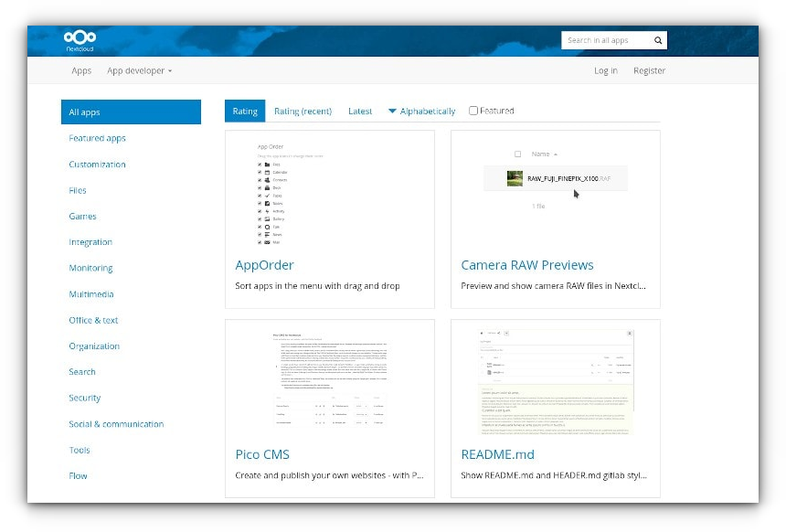Click 'Preview and show camera RAW files' description
Image resolution: width=786 pixels, height=532 pixels.
(554, 286)
